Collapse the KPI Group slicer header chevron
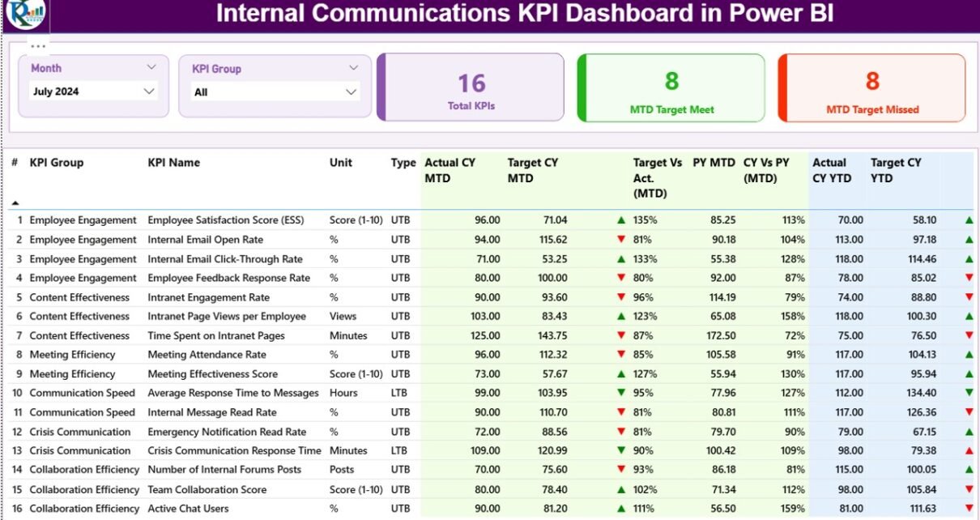980x520 pixels. tap(353, 69)
